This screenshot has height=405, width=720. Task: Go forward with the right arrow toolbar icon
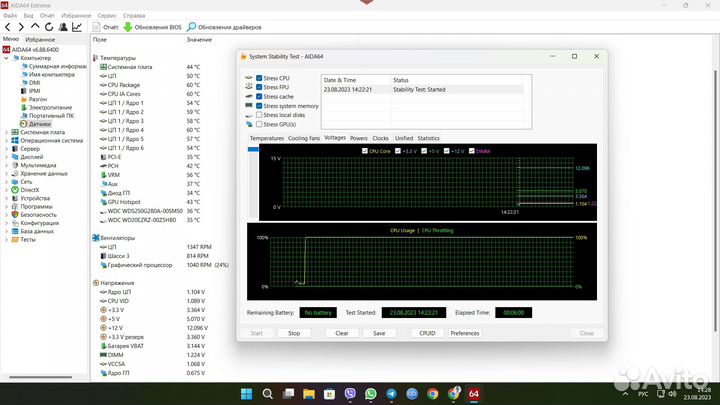coord(21,27)
